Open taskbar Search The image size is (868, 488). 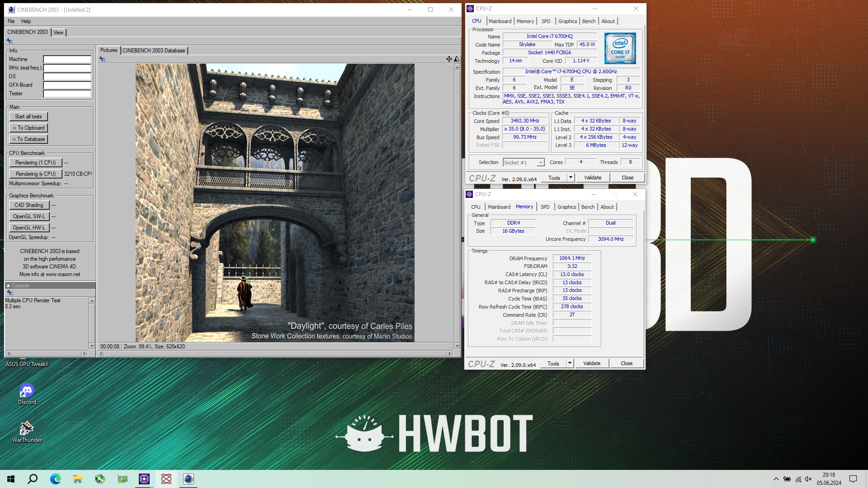pyautogui.click(x=33, y=479)
